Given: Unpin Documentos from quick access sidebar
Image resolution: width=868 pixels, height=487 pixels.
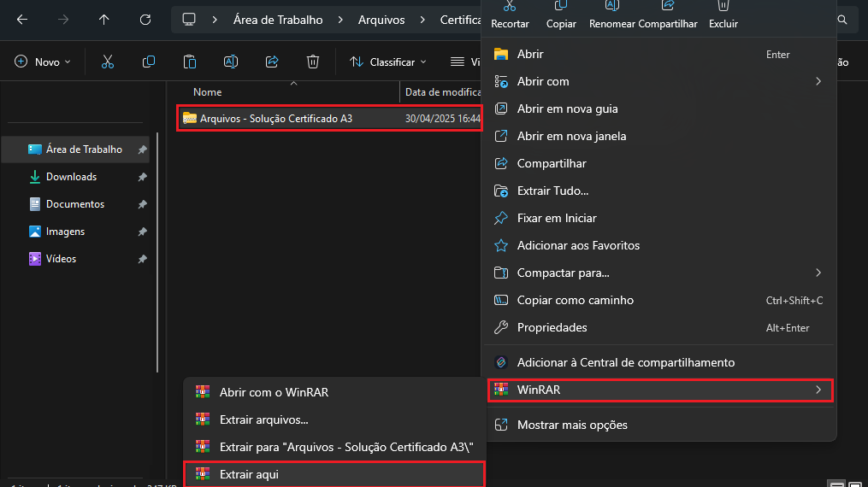Looking at the screenshot, I should (143, 204).
